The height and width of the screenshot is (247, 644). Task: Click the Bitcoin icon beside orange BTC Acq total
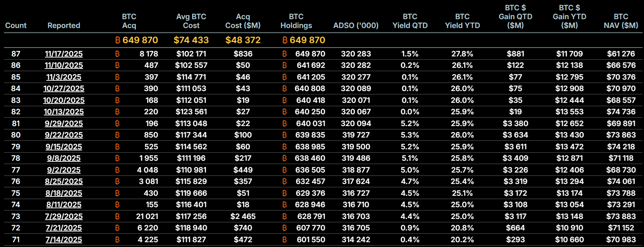[x=118, y=40]
